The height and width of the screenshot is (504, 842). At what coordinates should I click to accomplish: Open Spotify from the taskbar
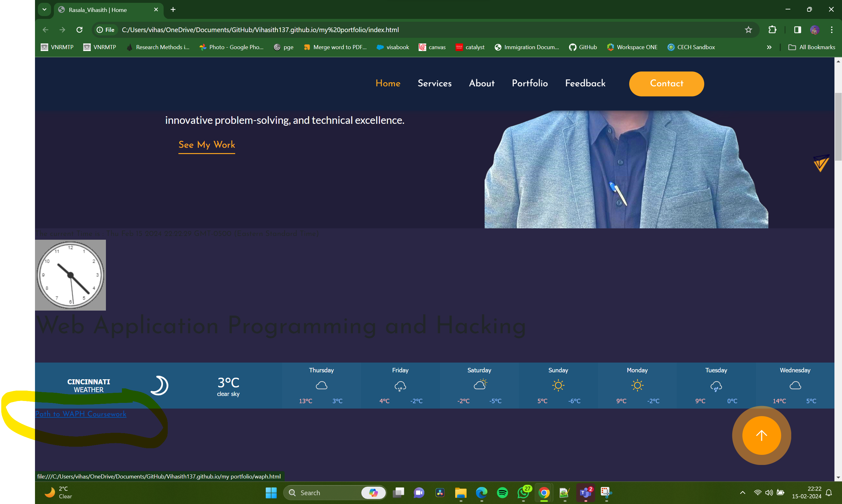[502, 493]
